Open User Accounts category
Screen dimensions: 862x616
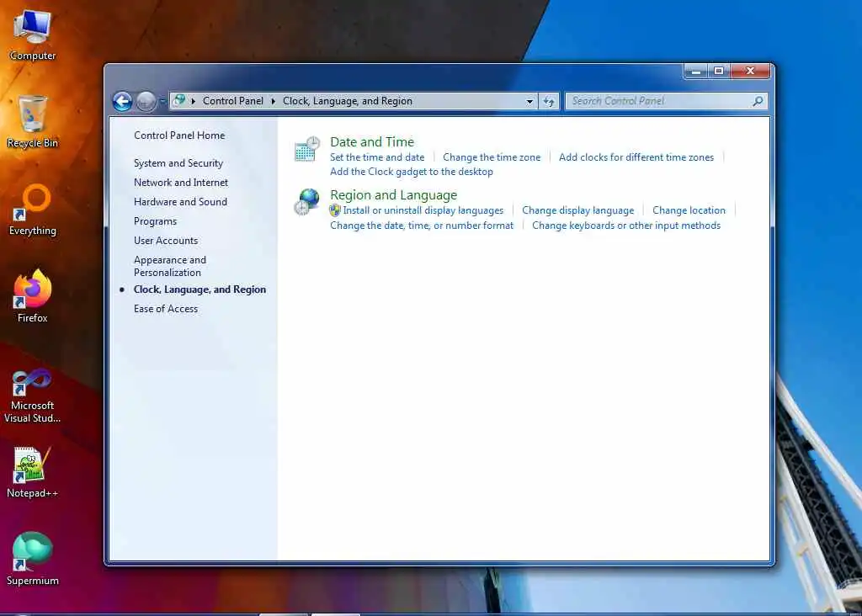pos(166,241)
